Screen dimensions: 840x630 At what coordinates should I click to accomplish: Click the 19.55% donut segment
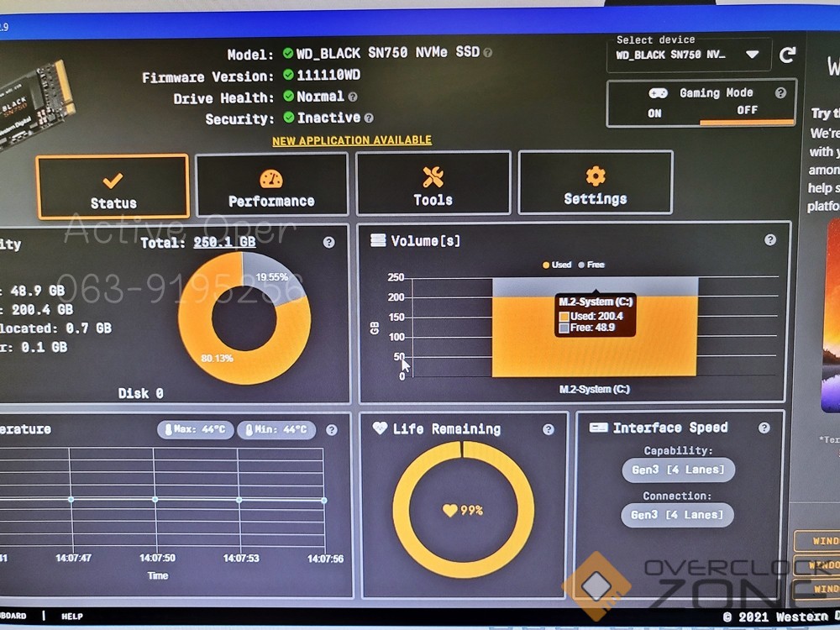tap(273, 277)
